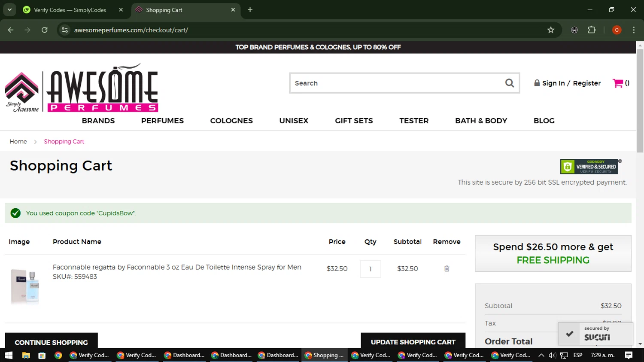This screenshot has width=644, height=362.
Task: Click CONTINUE SHOPPING button
Action: (x=51, y=342)
